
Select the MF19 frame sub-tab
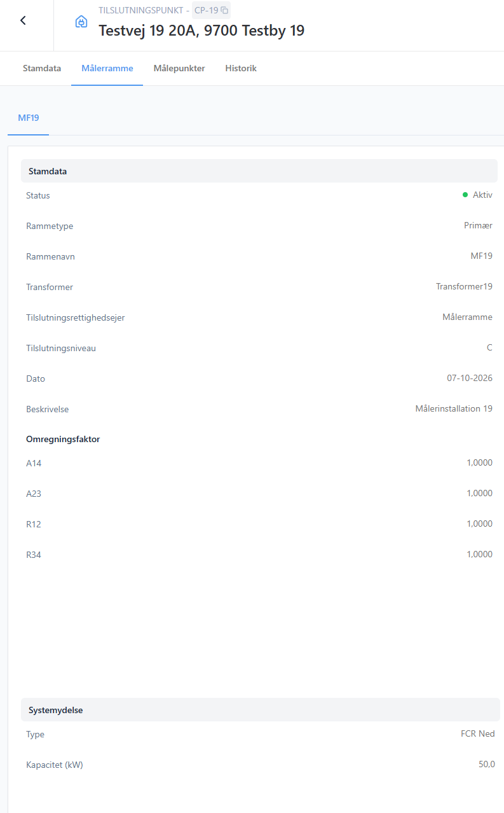29,118
